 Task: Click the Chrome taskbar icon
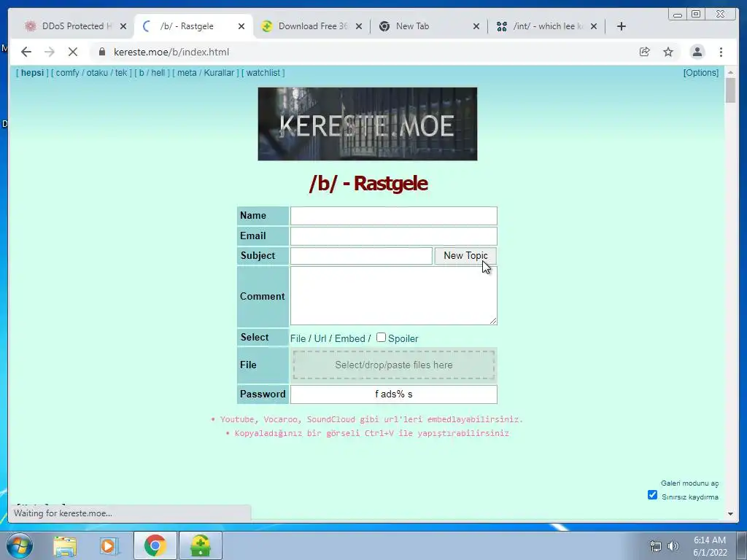point(155,545)
